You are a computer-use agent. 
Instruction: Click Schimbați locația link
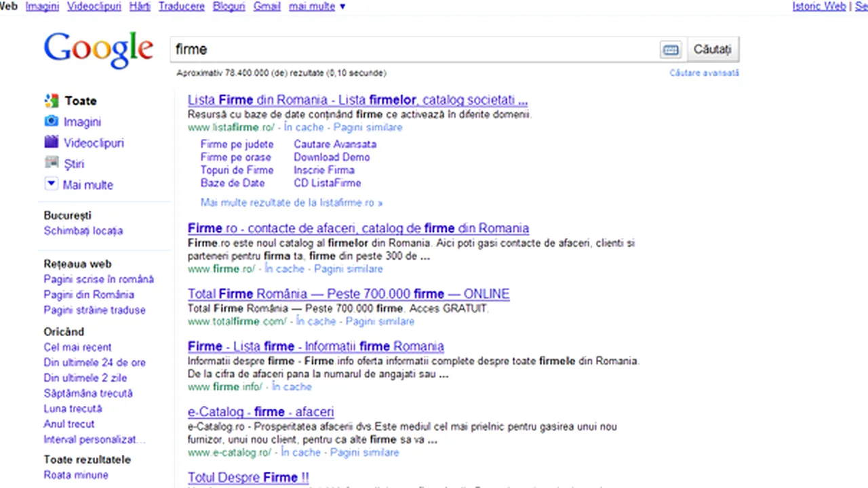pos(83,231)
